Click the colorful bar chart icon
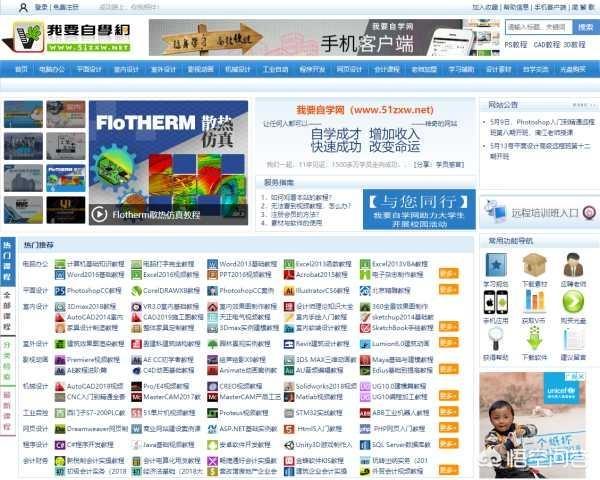Image resolution: width=600 pixels, height=480 pixels. click(535, 302)
